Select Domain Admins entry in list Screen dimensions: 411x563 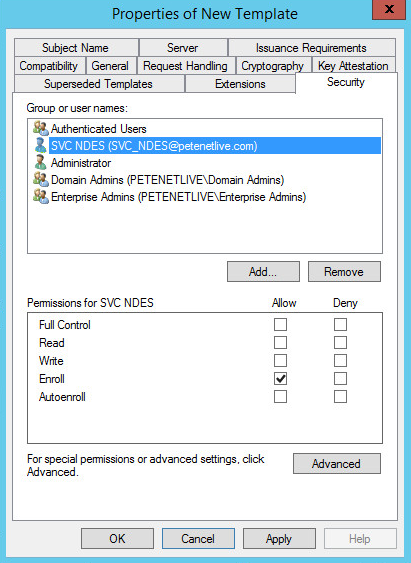(167, 180)
